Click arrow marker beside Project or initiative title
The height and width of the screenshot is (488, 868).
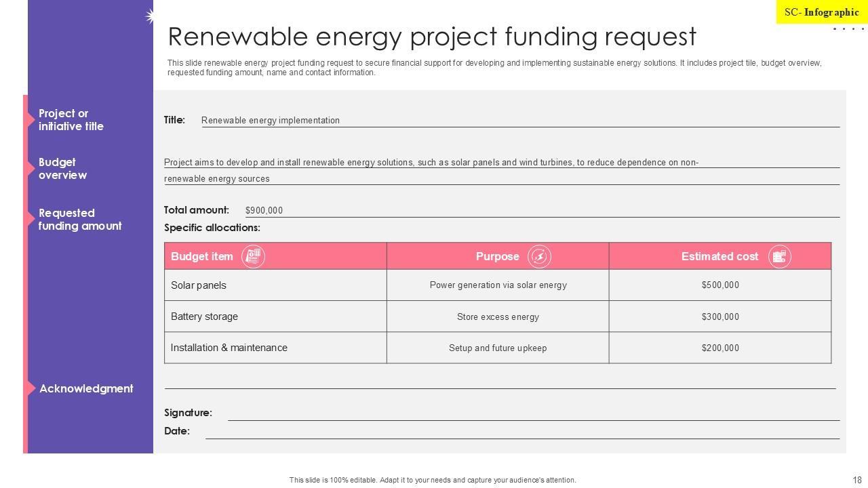point(31,120)
